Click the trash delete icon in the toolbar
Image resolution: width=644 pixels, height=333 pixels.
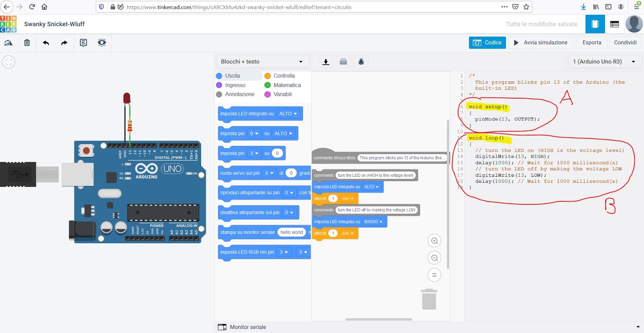click(x=27, y=43)
